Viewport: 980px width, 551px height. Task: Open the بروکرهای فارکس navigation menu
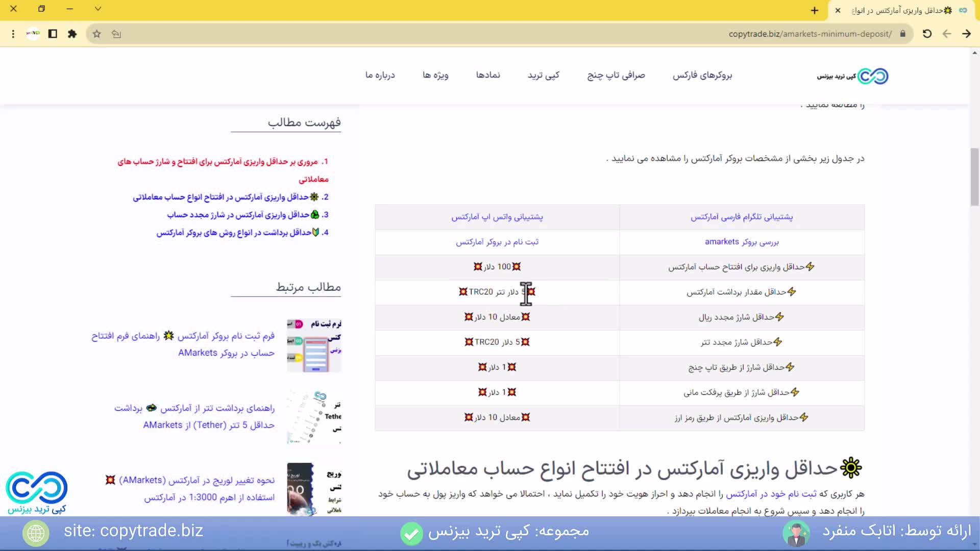pos(702,75)
